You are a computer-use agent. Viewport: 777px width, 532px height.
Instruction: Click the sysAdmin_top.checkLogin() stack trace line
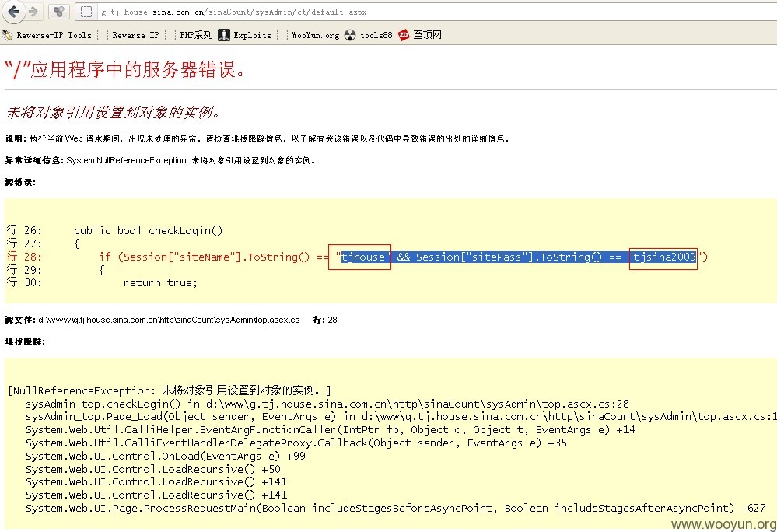point(327,404)
